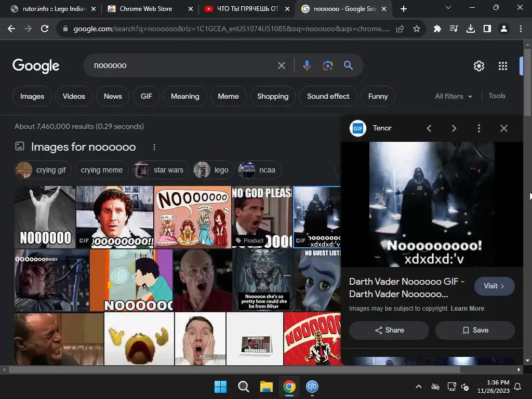
Task: Click the Visit button for Darth Vader GIF
Action: tap(495, 286)
